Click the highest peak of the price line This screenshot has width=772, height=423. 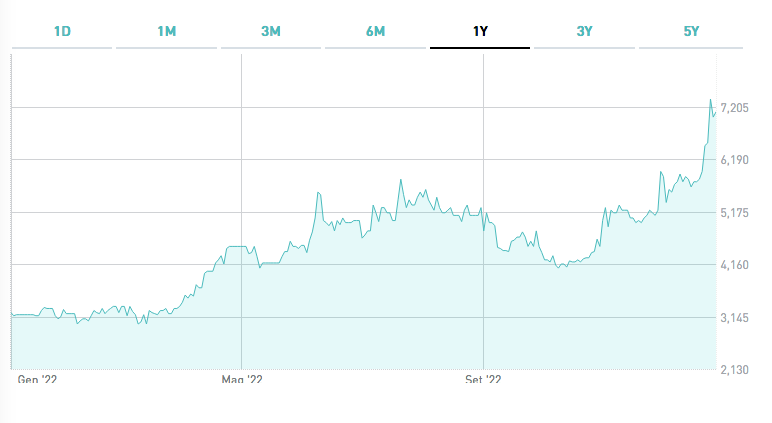710,100
